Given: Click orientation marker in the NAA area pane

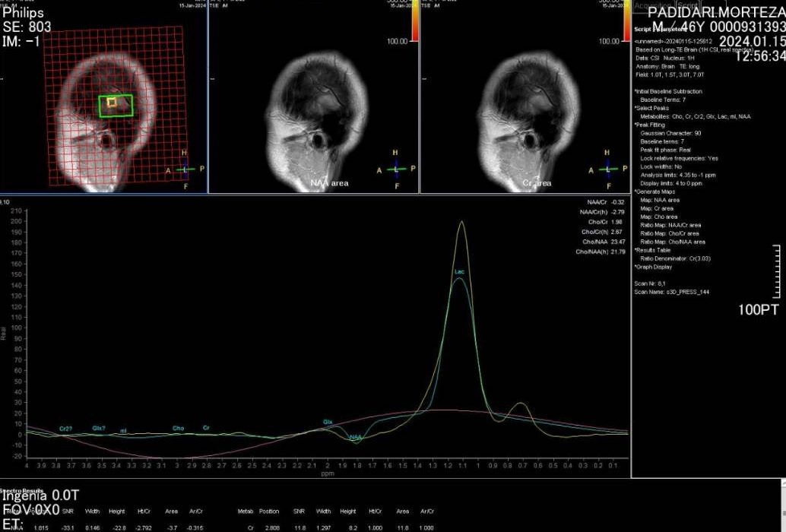Looking at the screenshot, I should point(395,169).
